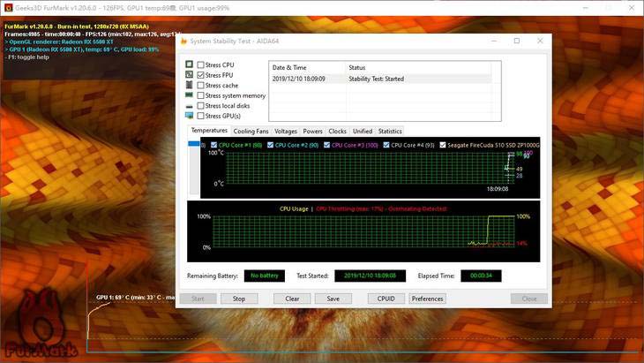The height and width of the screenshot is (363, 644).
Task: Click the Save button
Action: pyautogui.click(x=333, y=299)
